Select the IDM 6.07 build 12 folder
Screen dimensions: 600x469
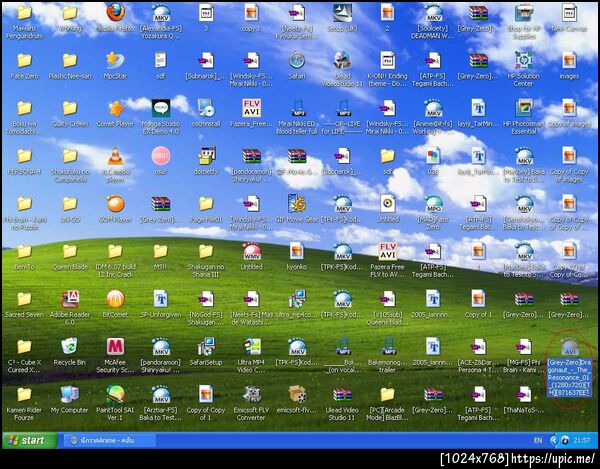pos(115,252)
